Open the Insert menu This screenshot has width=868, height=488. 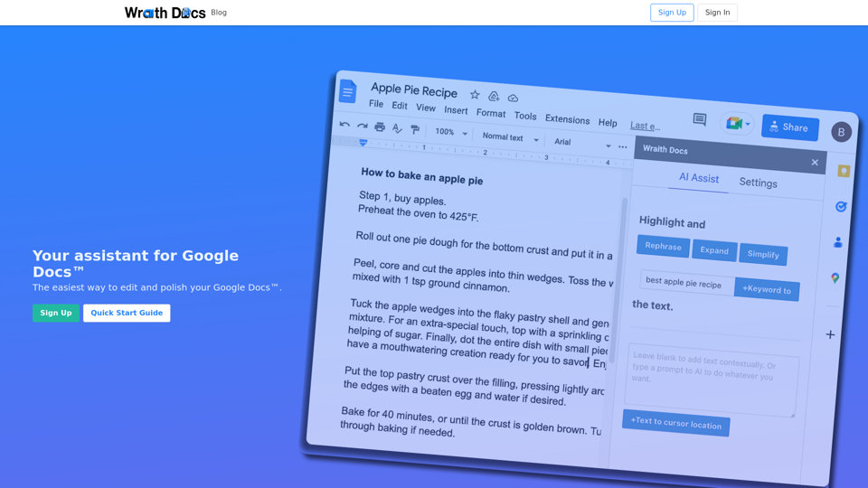tap(456, 110)
